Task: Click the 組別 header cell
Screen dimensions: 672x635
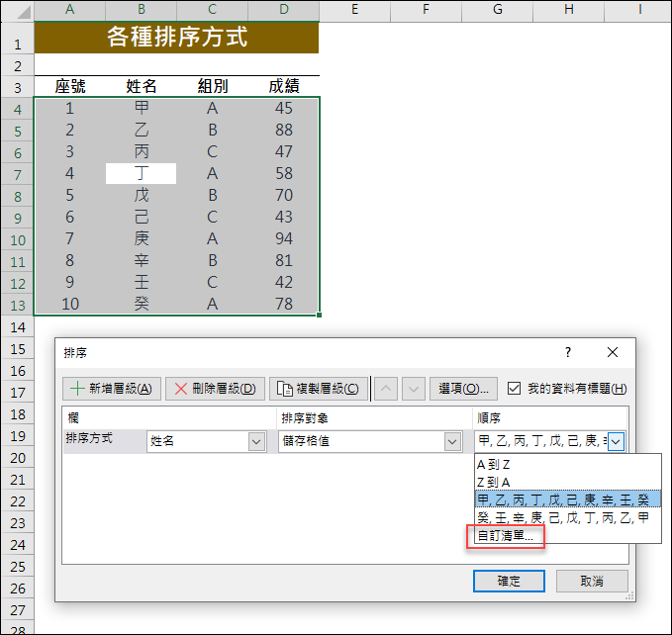Action: (212, 86)
